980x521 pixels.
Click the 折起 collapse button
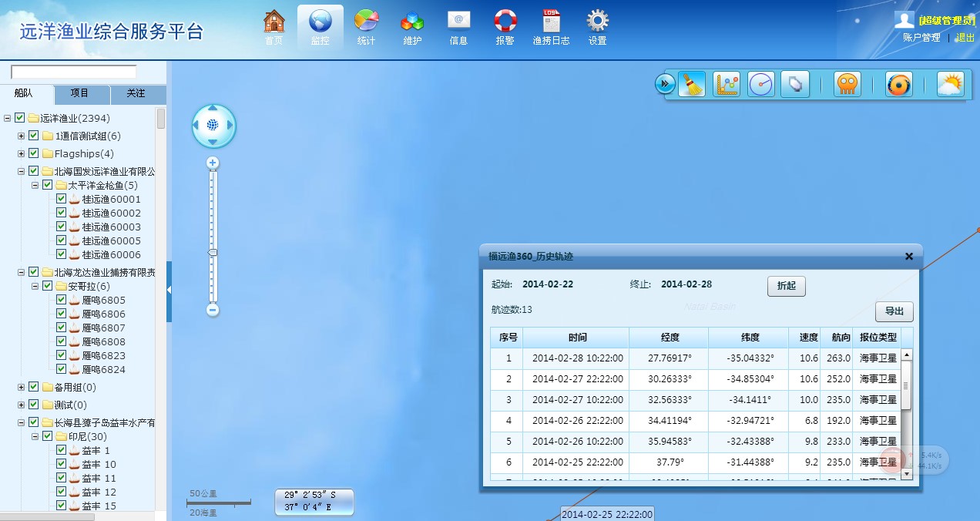[x=786, y=286]
